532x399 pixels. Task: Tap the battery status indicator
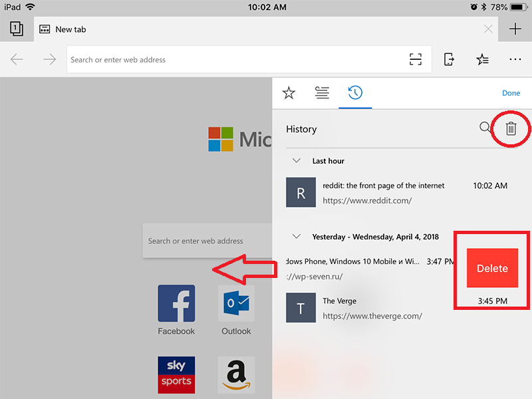(519, 7)
